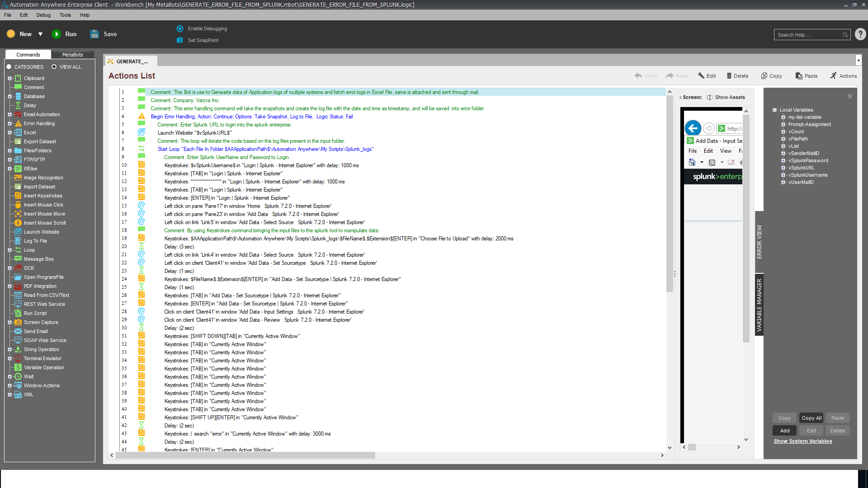Image resolution: width=868 pixels, height=488 pixels.
Task: Select the Send Email command icon
Action: (18, 331)
